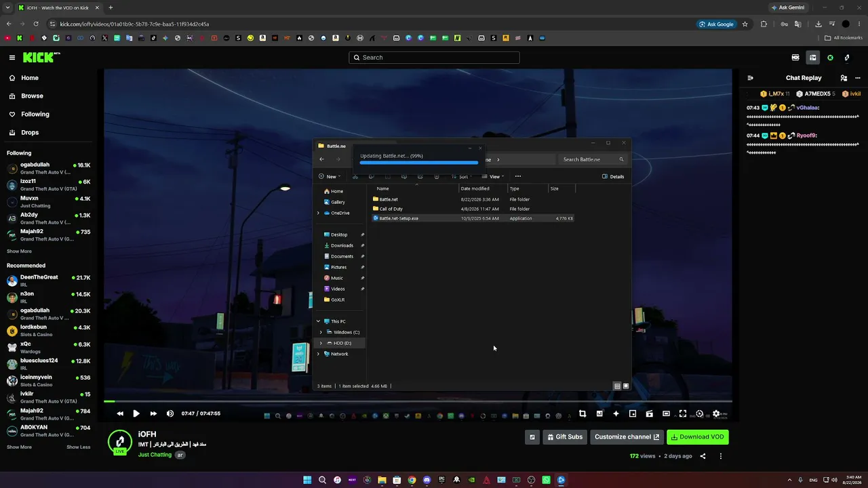Open the New dropdown in Explorer
The height and width of the screenshot is (488, 868).
(x=330, y=177)
